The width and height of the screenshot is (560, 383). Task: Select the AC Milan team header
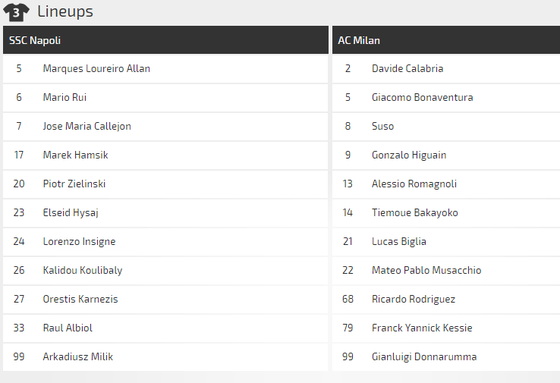coord(446,40)
